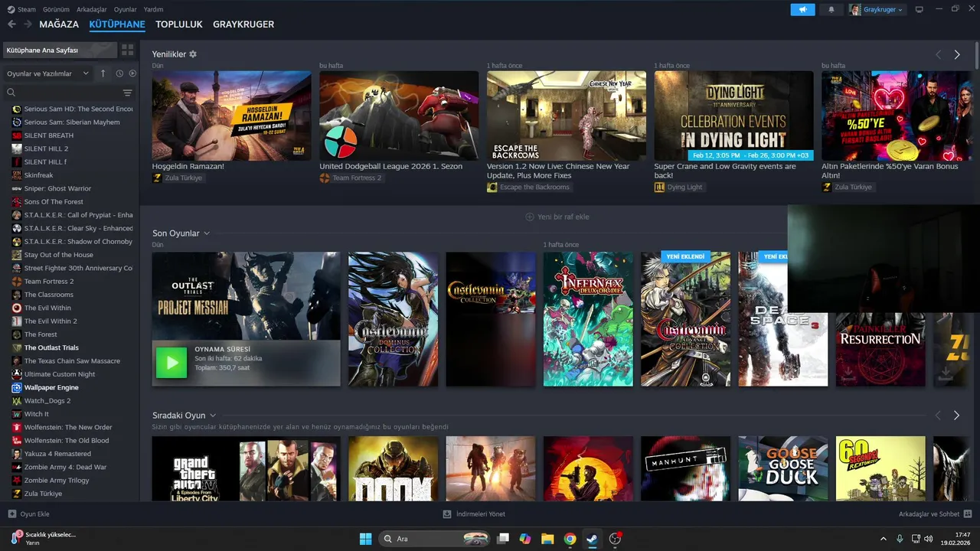The image size is (980, 551).
Task: Open the notifications bell
Action: 831,9
